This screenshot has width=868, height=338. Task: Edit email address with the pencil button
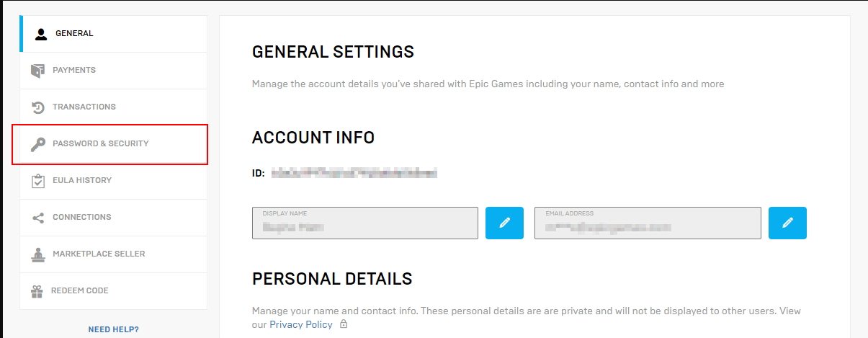(788, 223)
